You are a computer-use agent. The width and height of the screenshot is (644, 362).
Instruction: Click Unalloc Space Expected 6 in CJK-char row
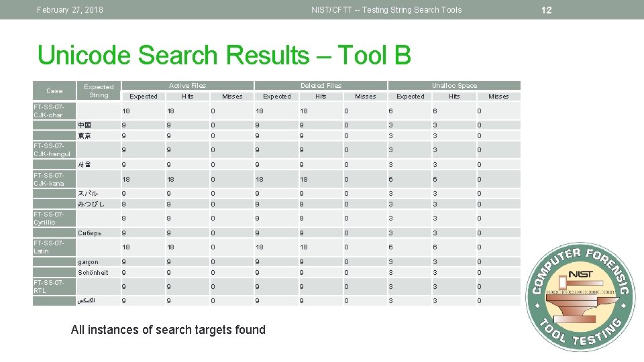tap(390, 111)
